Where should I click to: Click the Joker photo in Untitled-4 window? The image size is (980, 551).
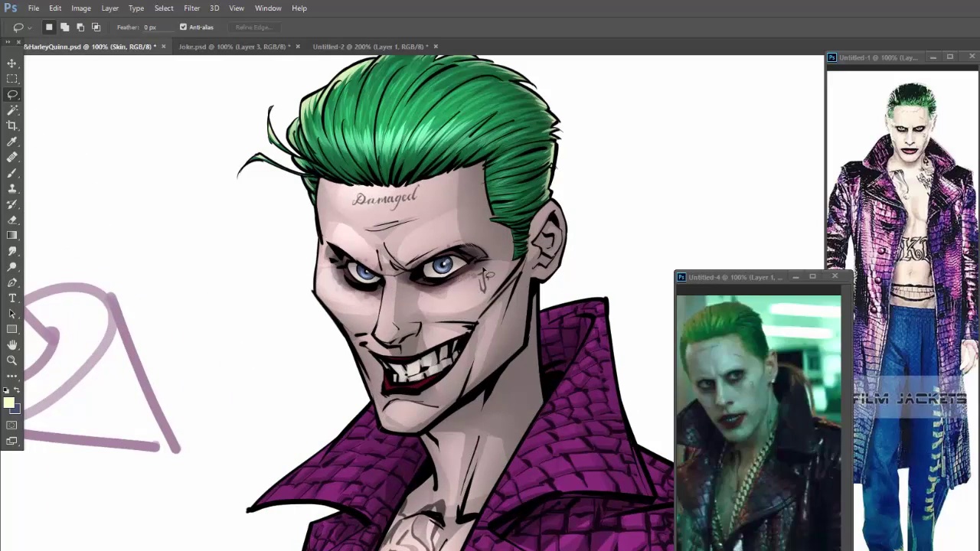[758, 423]
